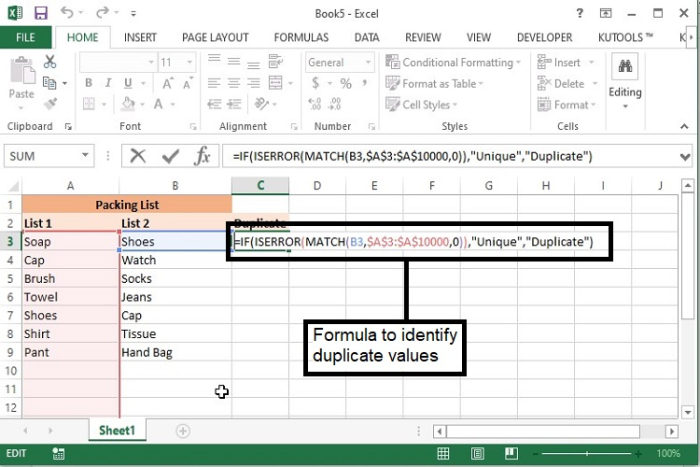Click the green FILE button
Screen dimensions: 700x467
click(x=26, y=37)
